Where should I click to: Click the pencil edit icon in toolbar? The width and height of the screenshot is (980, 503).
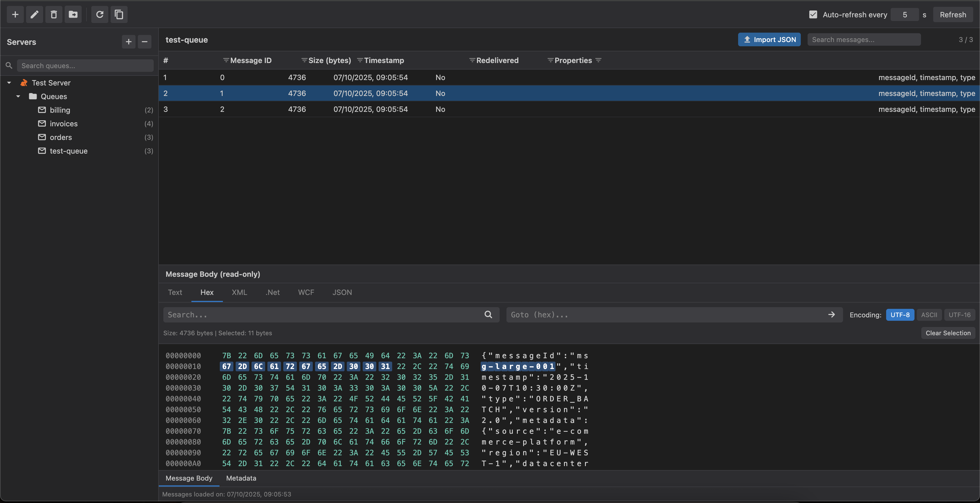(x=35, y=14)
